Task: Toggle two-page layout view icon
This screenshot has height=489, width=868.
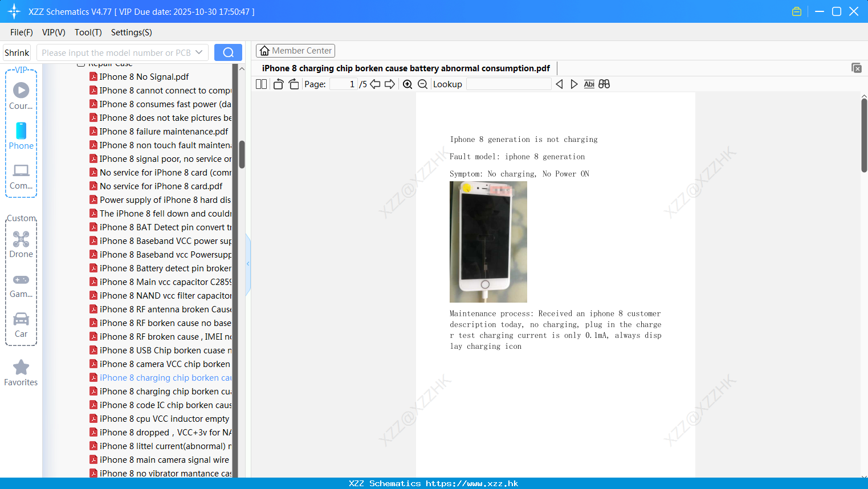Action: 261,84
